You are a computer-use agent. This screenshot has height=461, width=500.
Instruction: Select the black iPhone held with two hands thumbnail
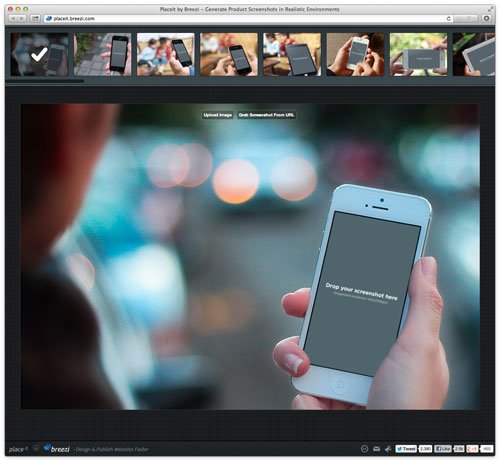pos(229,54)
